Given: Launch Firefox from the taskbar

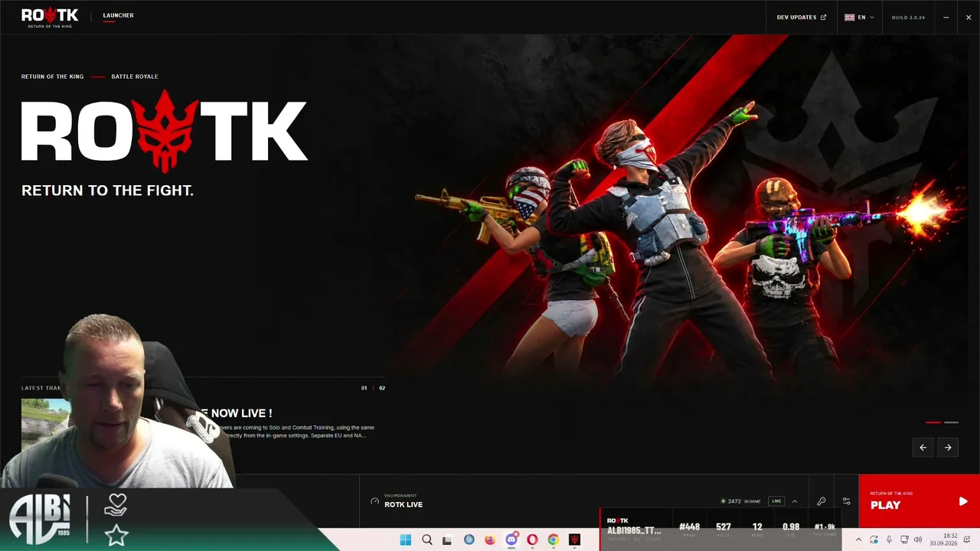Looking at the screenshot, I should click(490, 540).
